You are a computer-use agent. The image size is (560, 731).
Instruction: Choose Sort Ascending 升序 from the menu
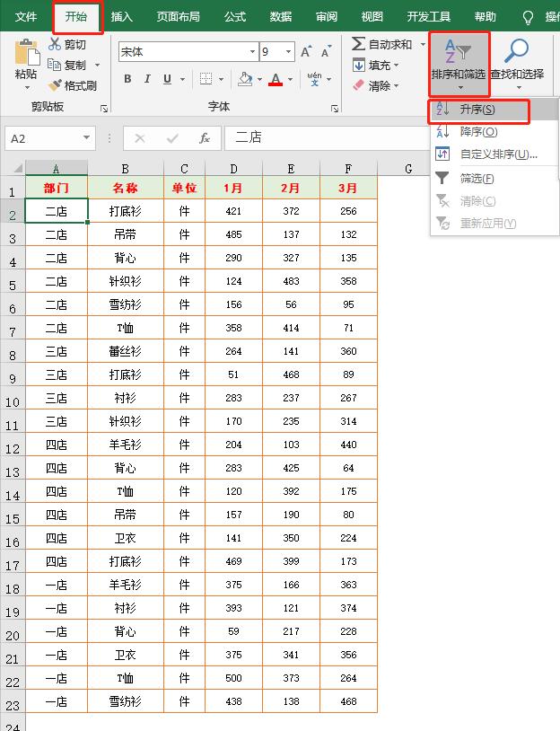pyautogui.click(x=477, y=110)
